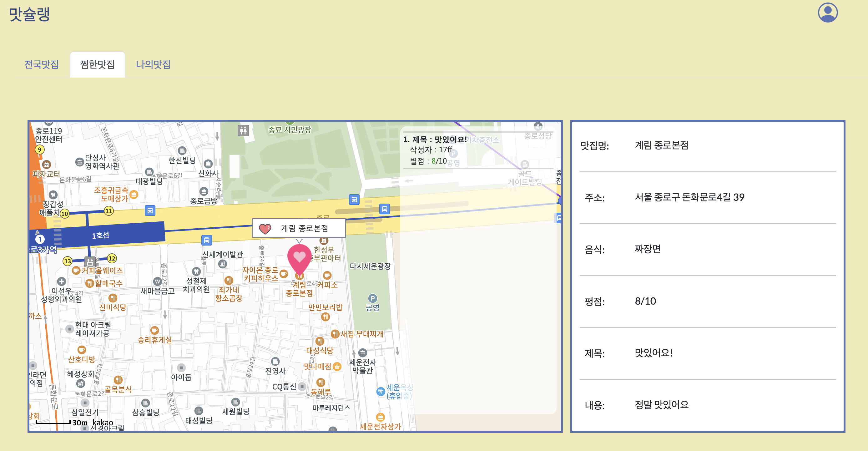
Task: Click the kakao map logo link
Action: pos(103,422)
